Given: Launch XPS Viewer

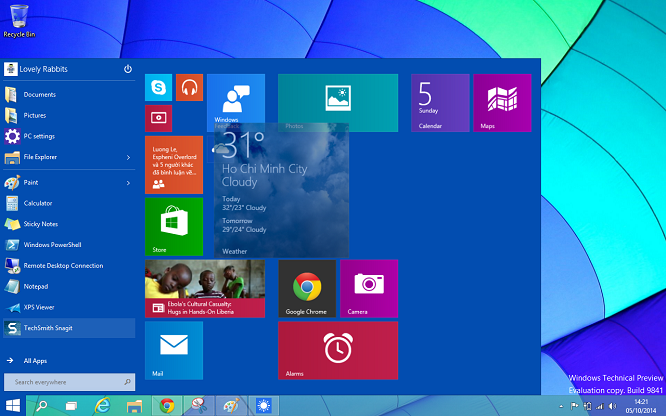Looking at the screenshot, I should 69,307.
